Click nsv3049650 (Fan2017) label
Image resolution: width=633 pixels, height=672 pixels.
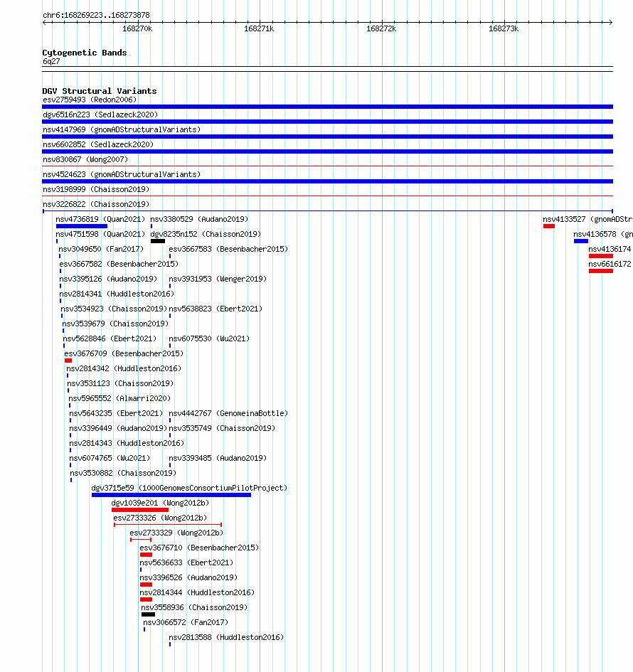[101, 250]
